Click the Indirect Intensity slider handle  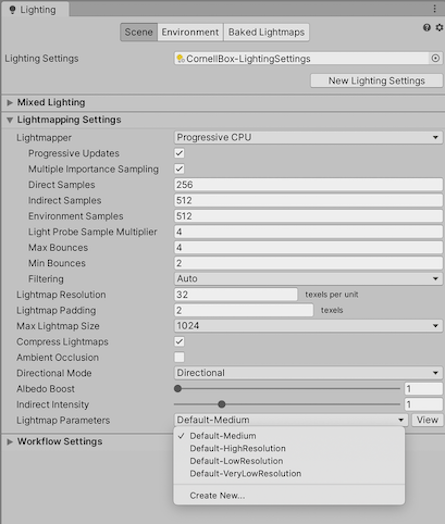click(x=221, y=404)
